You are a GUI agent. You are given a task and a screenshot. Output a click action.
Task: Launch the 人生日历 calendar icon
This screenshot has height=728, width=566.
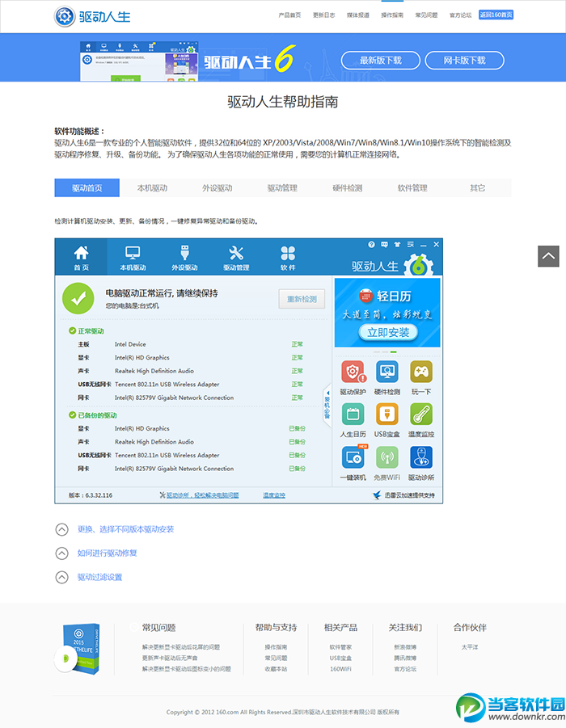click(353, 414)
